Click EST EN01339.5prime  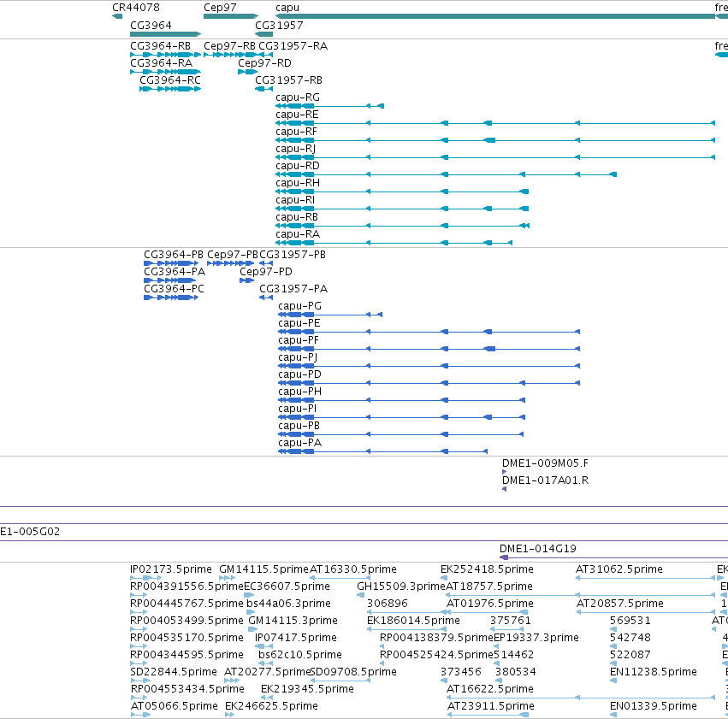654,706
